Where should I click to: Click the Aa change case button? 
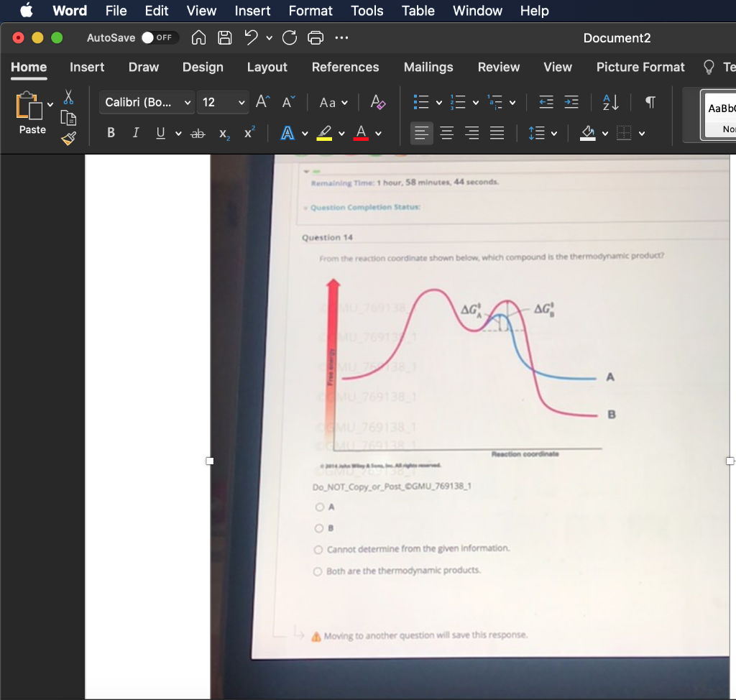(328, 102)
